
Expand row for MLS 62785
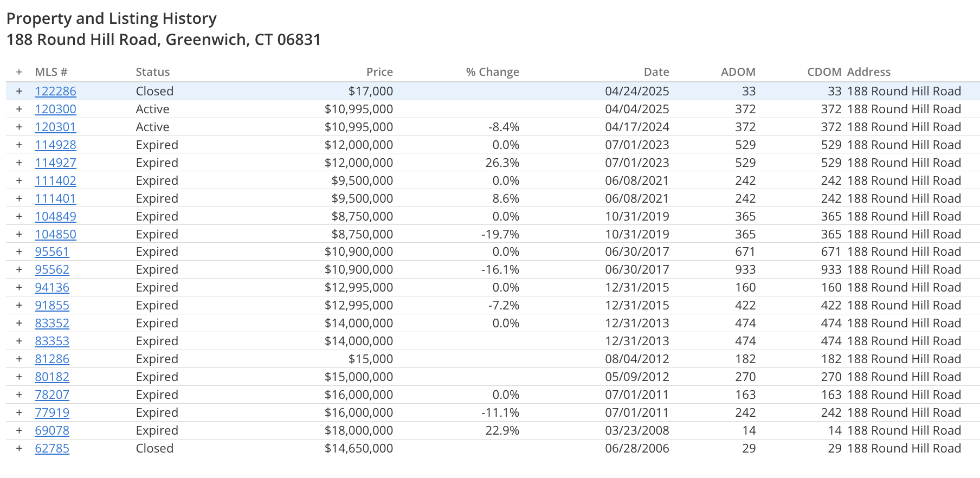click(19, 448)
